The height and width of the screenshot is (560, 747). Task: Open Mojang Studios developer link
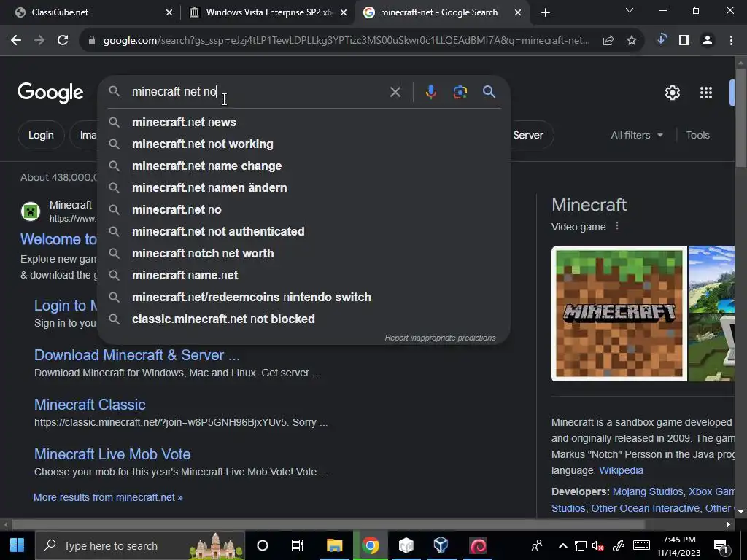pyautogui.click(x=648, y=492)
